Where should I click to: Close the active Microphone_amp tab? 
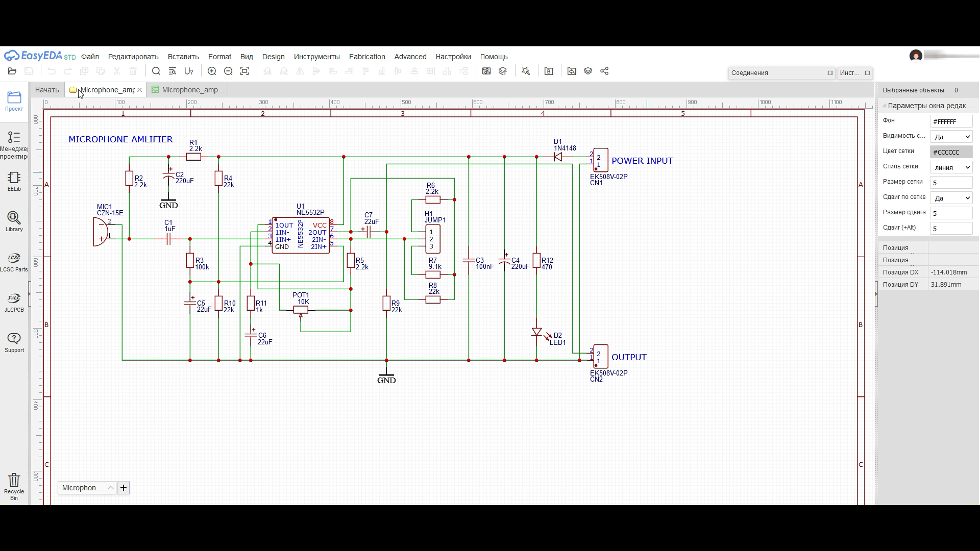tap(139, 90)
